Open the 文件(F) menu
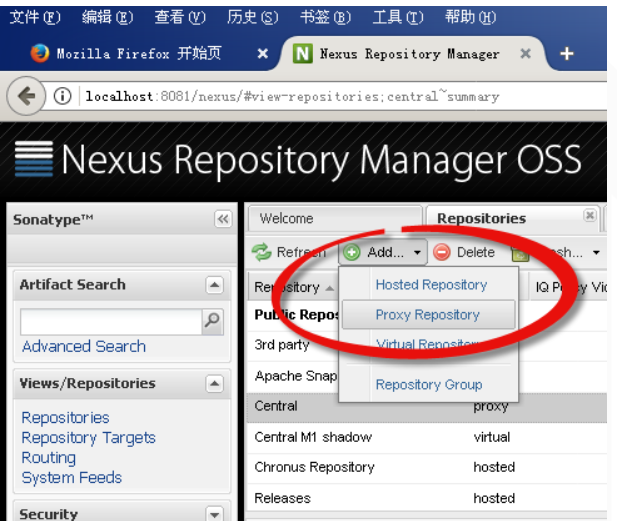The height and width of the screenshot is (521, 617). (x=35, y=17)
